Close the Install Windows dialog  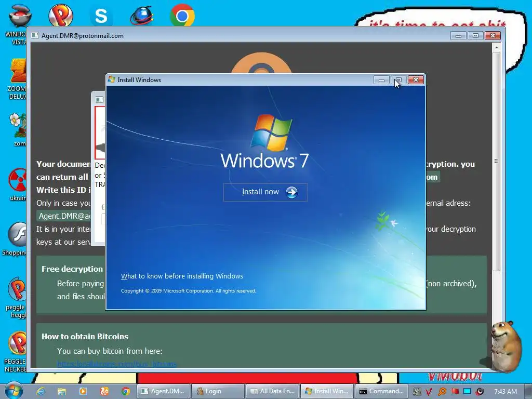[416, 79]
